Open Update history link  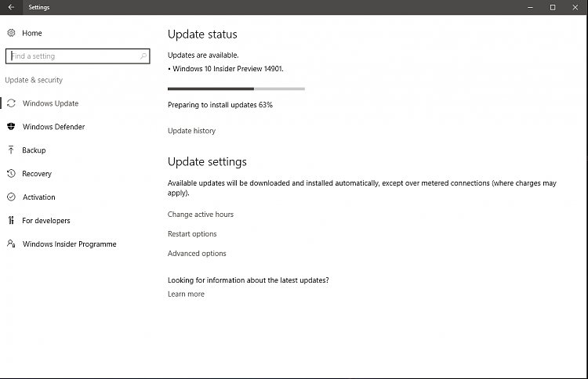pos(191,131)
